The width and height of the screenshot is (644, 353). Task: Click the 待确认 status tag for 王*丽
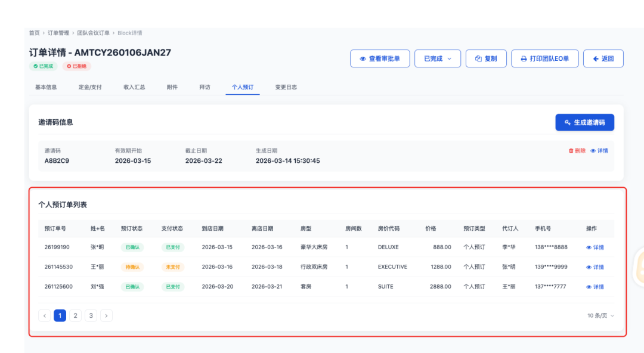pyautogui.click(x=132, y=267)
